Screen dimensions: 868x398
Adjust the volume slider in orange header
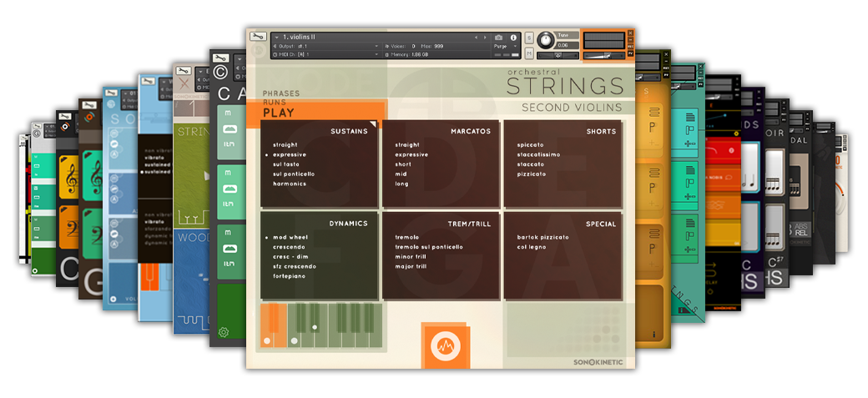tap(605, 56)
